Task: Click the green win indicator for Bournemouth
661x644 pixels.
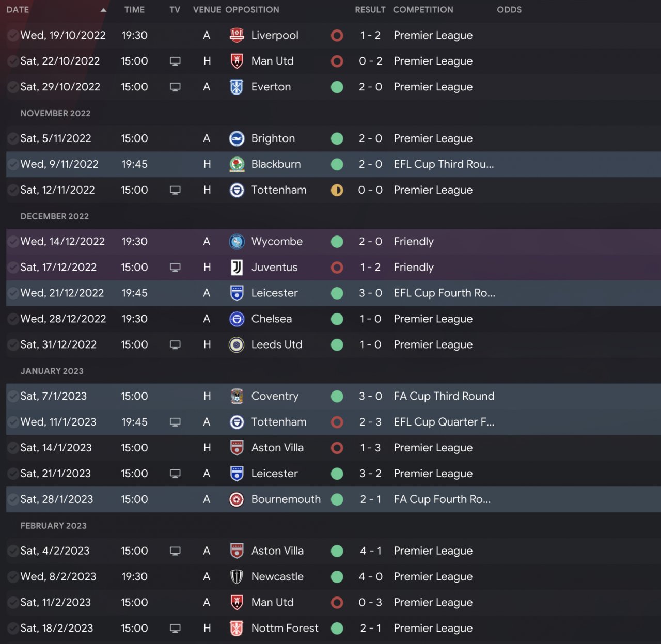Action: click(337, 499)
